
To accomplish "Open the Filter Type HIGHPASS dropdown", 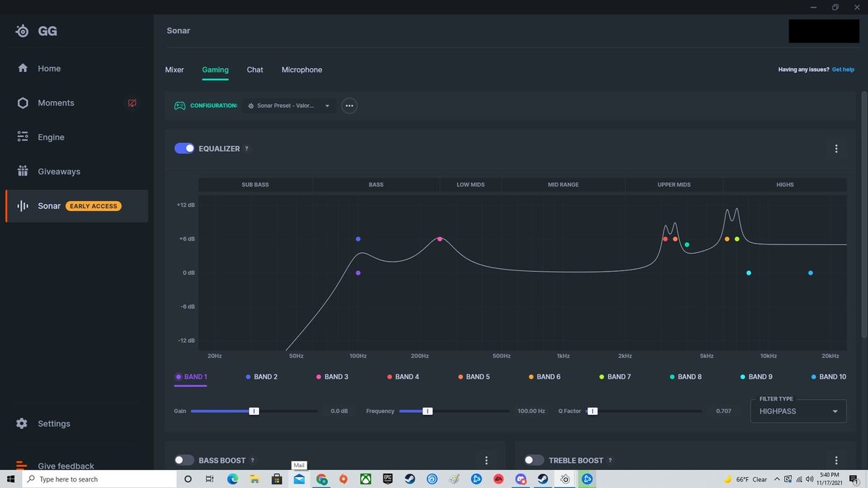I will click(799, 411).
